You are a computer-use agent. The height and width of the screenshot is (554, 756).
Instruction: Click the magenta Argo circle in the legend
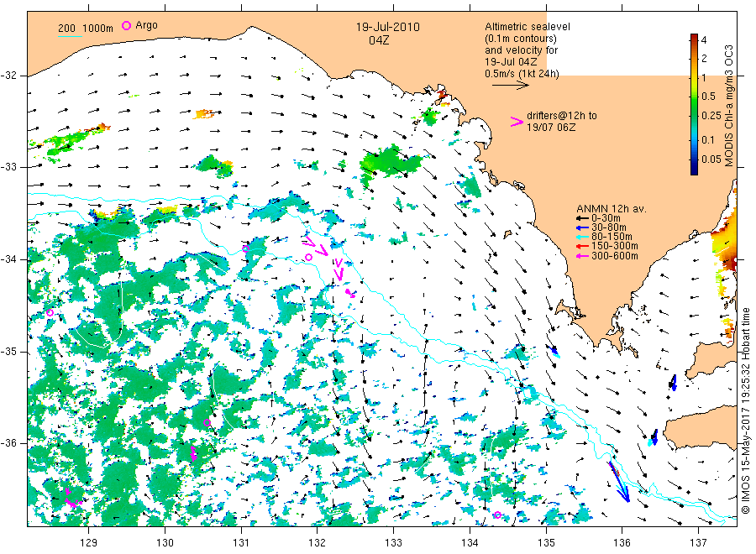point(126,25)
